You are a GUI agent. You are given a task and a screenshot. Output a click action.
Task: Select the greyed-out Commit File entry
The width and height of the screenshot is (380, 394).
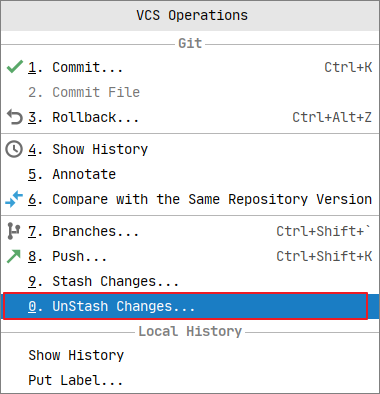click(x=190, y=92)
